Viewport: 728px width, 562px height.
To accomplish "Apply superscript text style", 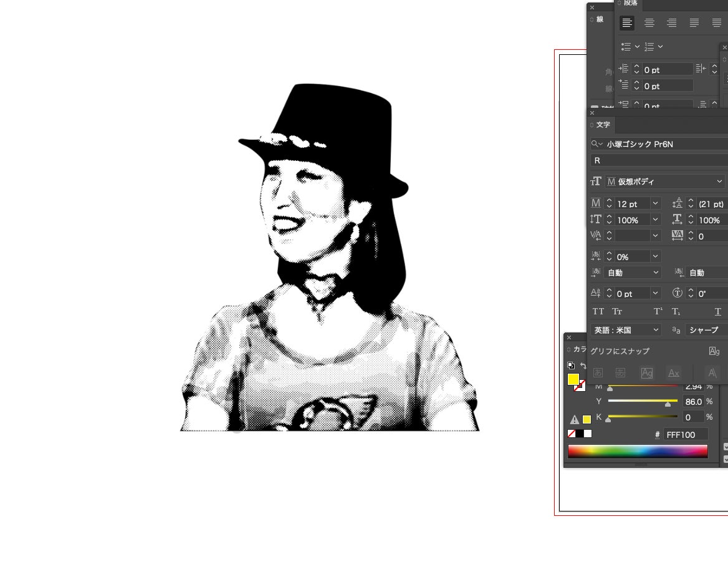I will click(658, 312).
